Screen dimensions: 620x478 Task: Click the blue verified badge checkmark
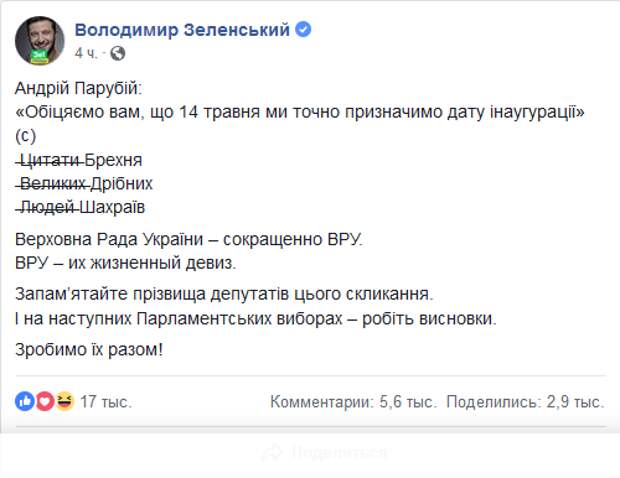pos(303,30)
